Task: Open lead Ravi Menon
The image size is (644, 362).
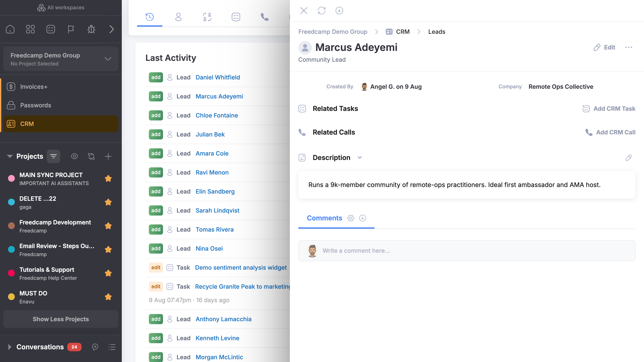Action: pos(212,172)
